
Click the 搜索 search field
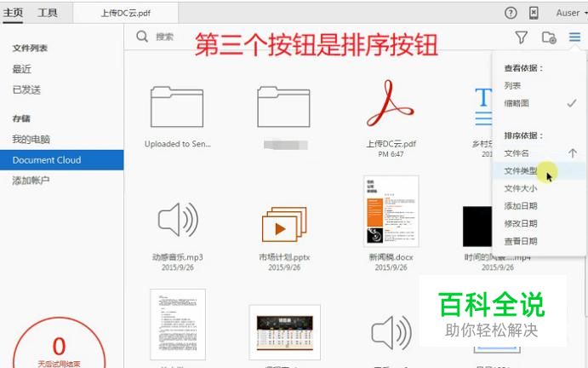[x=164, y=37]
